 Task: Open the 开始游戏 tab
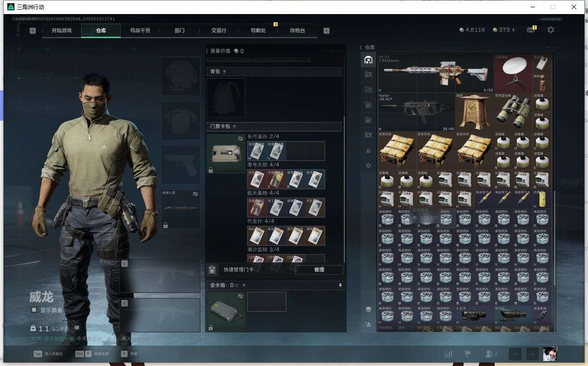[62, 30]
